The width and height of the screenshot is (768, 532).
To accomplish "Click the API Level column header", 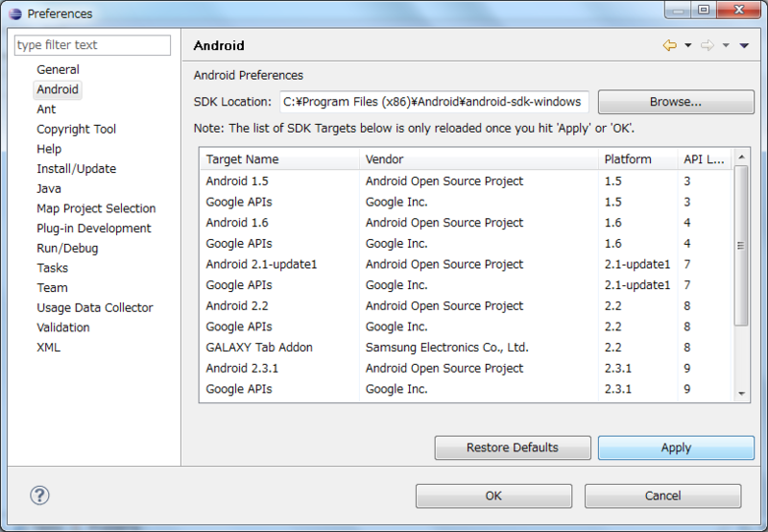I will pos(705,159).
